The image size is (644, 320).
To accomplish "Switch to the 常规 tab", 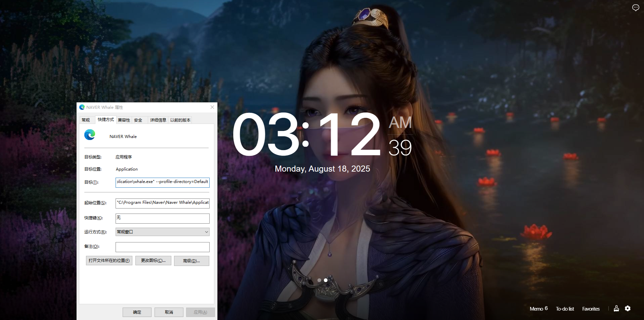I will point(86,120).
